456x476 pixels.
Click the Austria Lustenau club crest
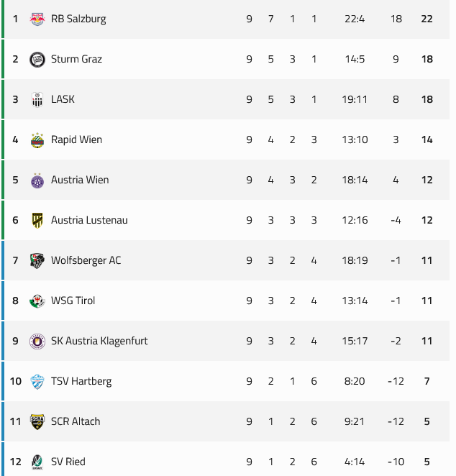pyautogui.click(x=37, y=220)
